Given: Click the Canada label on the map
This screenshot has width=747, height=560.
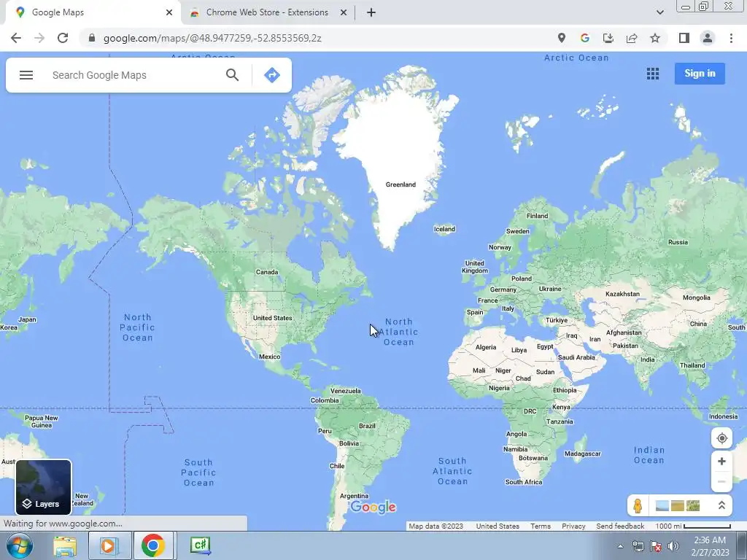Looking at the screenshot, I should [x=267, y=272].
